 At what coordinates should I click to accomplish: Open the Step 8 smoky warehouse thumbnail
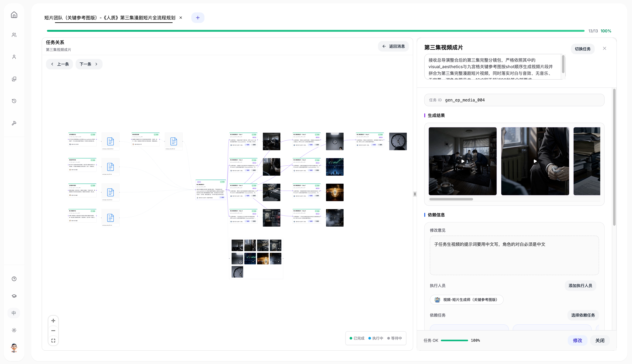coord(335,218)
